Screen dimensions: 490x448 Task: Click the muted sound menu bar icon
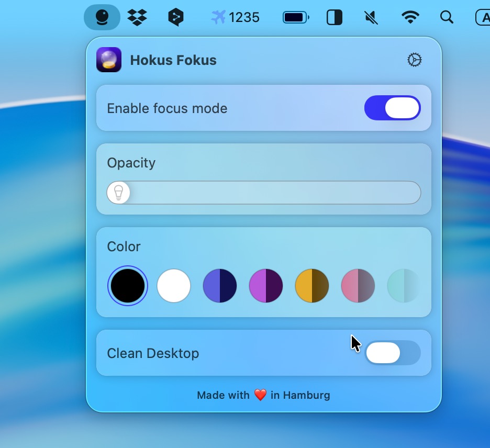[371, 18]
